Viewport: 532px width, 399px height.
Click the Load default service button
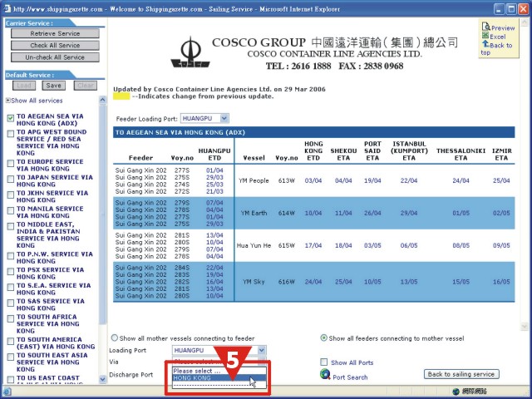coord(24,86)
